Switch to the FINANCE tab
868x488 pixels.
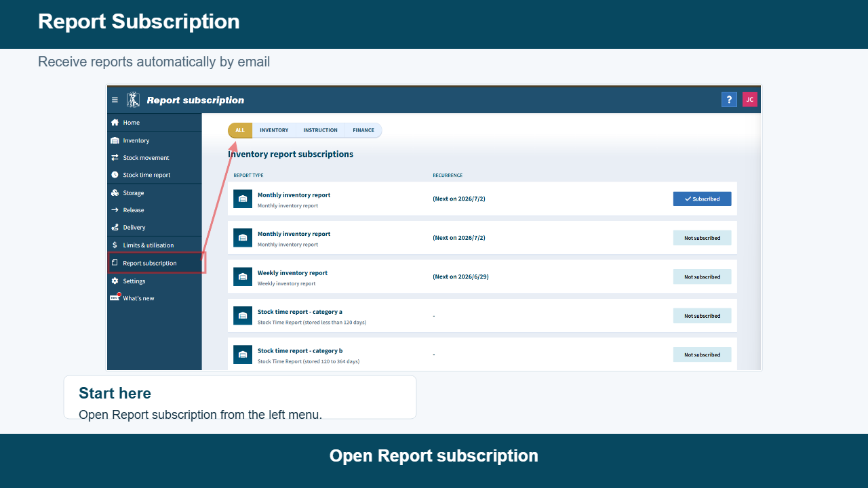coord(363,130)
